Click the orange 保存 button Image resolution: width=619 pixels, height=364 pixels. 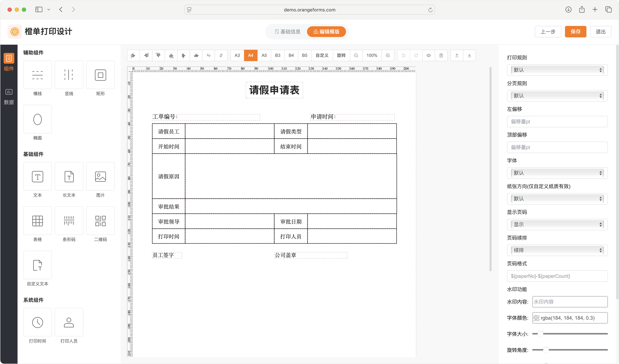tap(575, 32)
